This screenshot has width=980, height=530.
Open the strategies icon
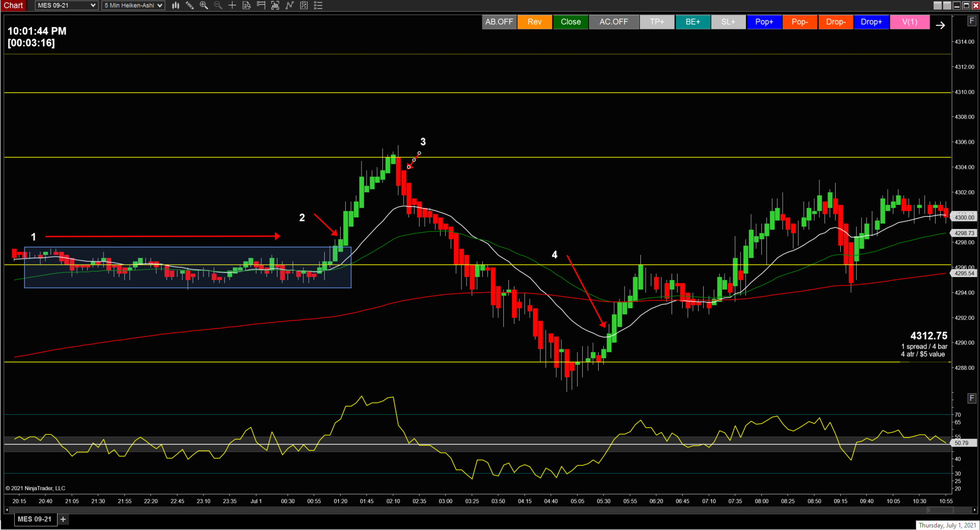tap(304, 5)
